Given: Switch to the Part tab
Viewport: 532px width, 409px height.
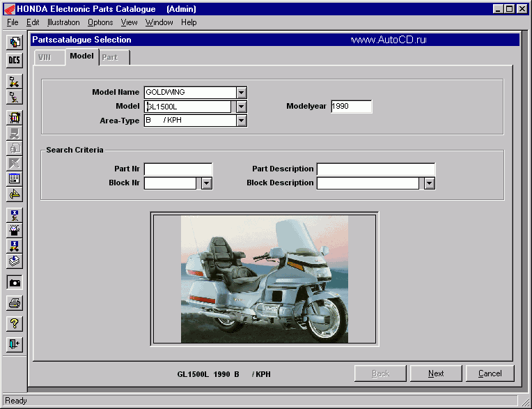Looking at the screenshot, I should (114, 57).
